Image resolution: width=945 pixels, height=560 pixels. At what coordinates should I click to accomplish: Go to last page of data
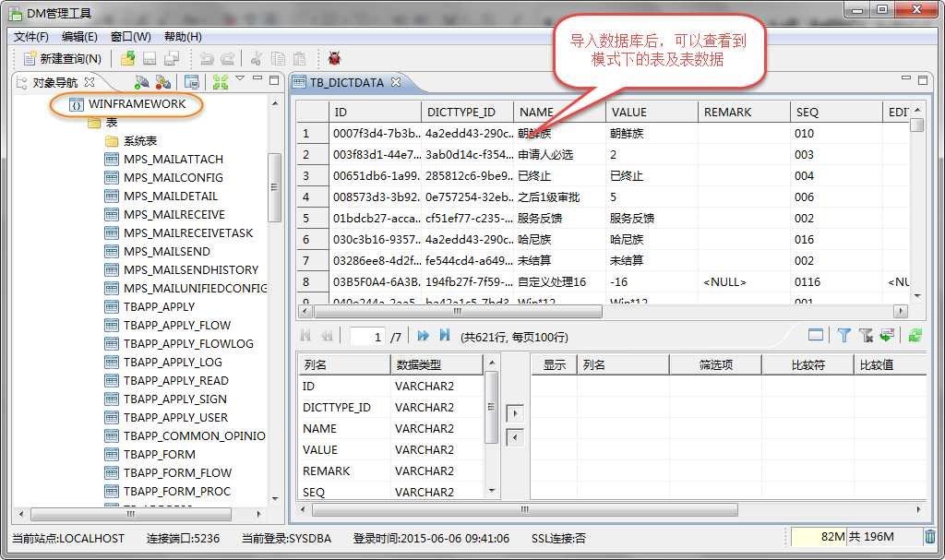tap(444, 336)
